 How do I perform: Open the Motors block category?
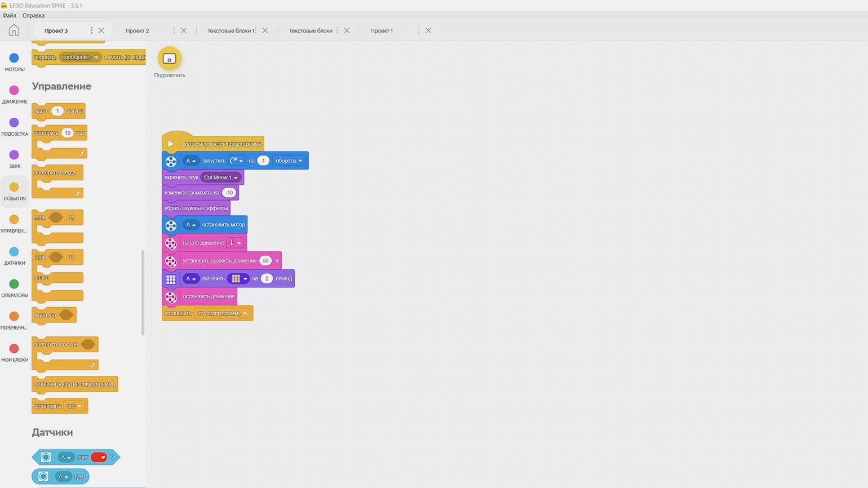pyautogui.click(x=14, y=58)
